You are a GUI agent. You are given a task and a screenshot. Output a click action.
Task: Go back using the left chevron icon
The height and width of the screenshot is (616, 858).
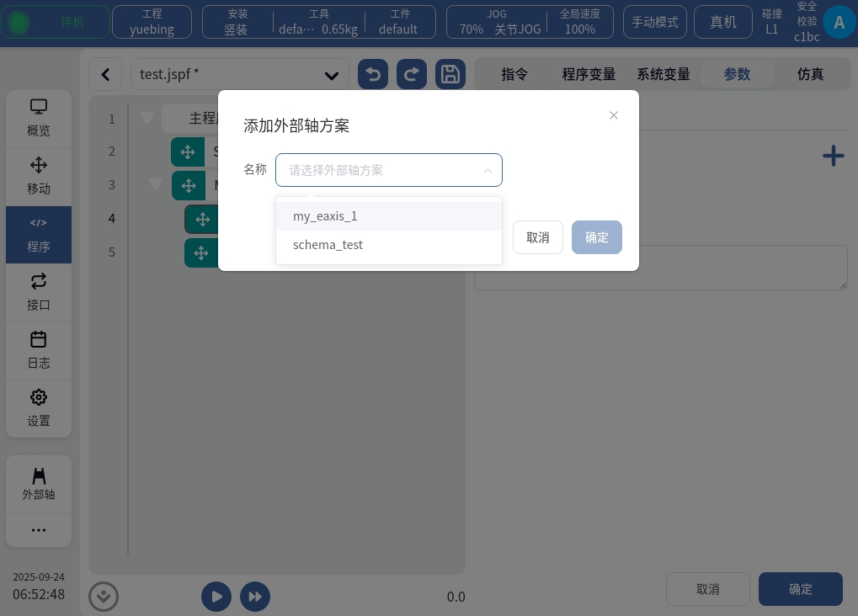[x=105, y=74]
